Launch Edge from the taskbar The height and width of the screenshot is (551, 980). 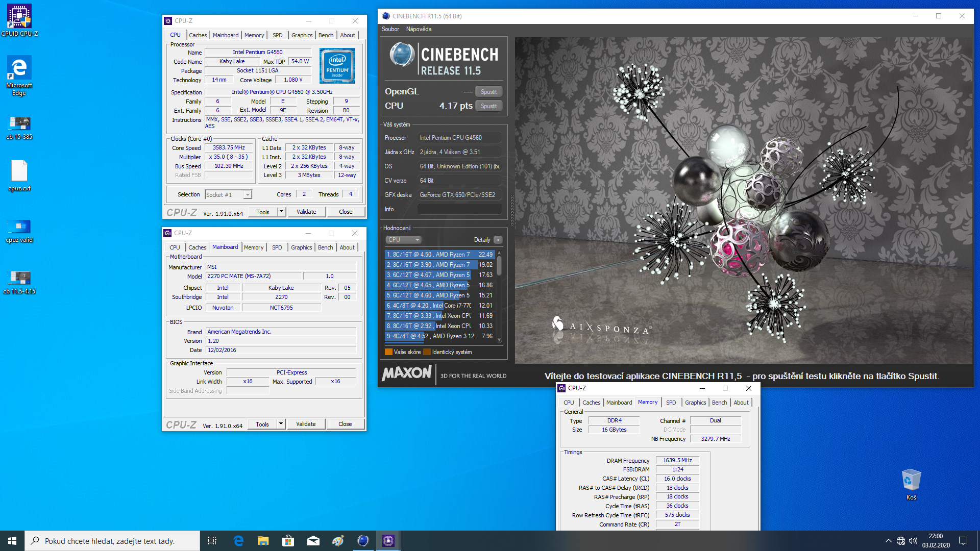coord(238,541)
